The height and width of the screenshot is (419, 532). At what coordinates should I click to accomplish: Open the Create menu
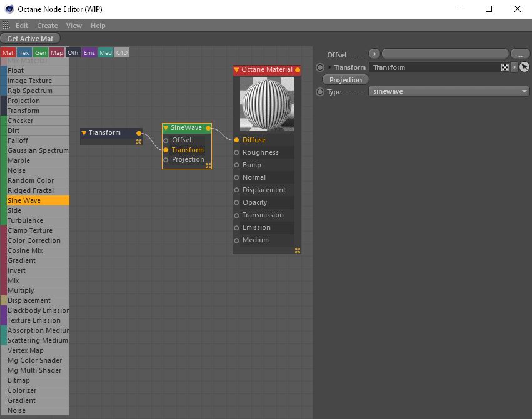pos(47,25)
